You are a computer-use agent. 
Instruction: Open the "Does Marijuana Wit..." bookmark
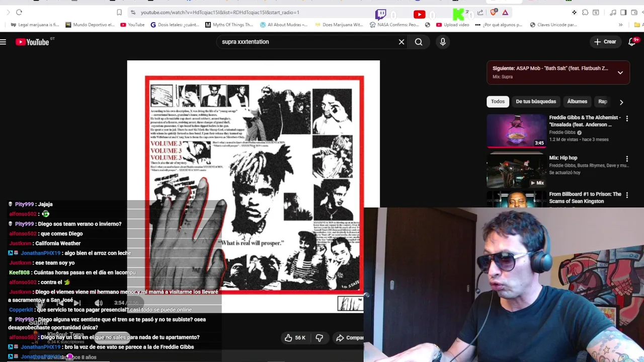tap(338, 25)
